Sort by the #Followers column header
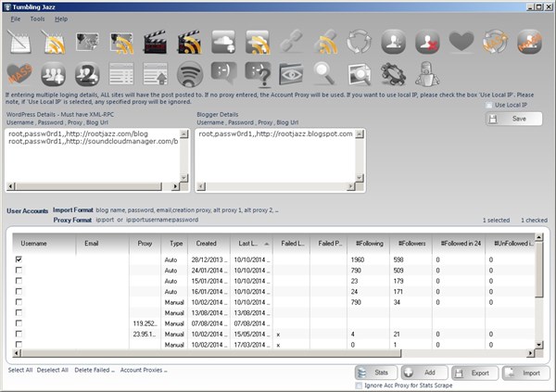556x392 pixels. [x=411, y=244]
